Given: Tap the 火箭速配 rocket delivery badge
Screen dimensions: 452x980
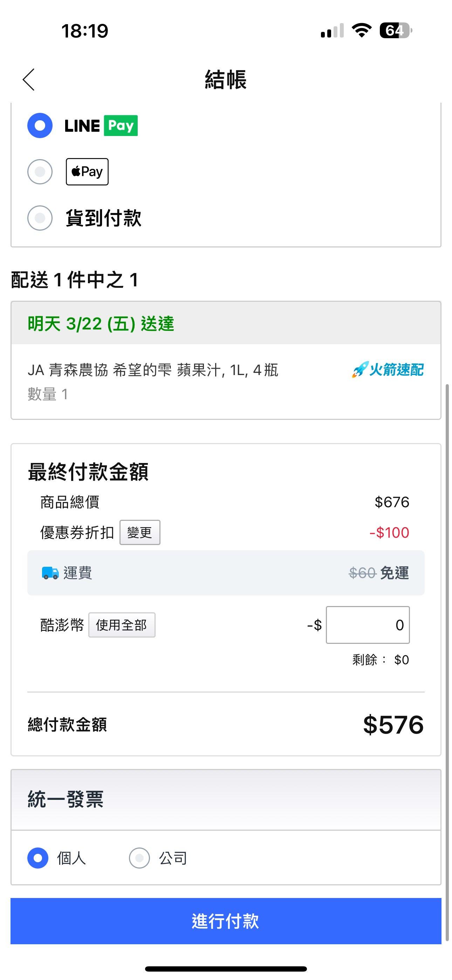Looking at the screenshot, I should 387,369.
